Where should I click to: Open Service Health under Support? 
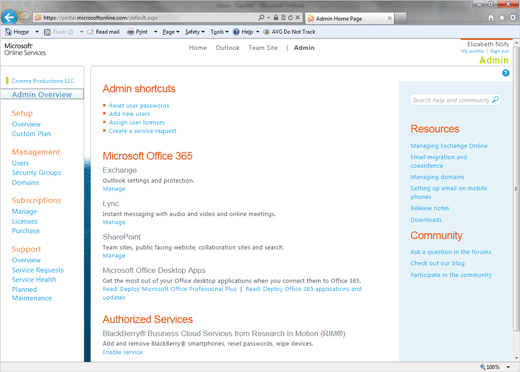coord(34,279)
